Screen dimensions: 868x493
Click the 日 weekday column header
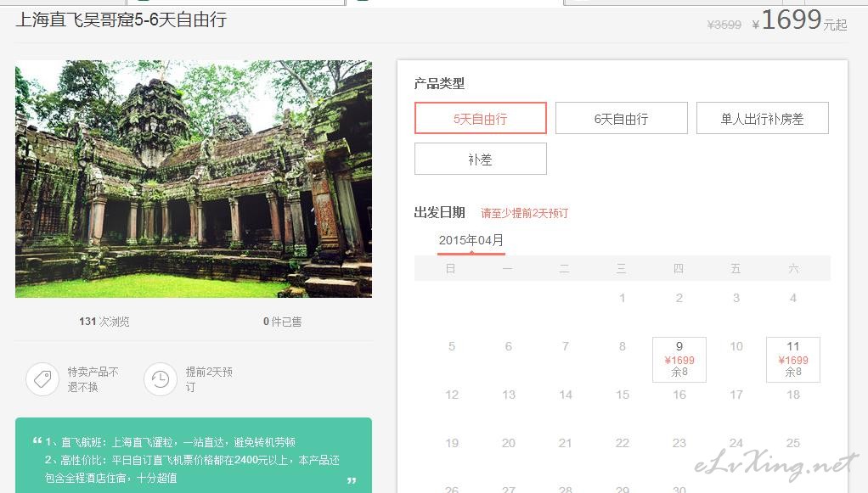pos(451,268)
